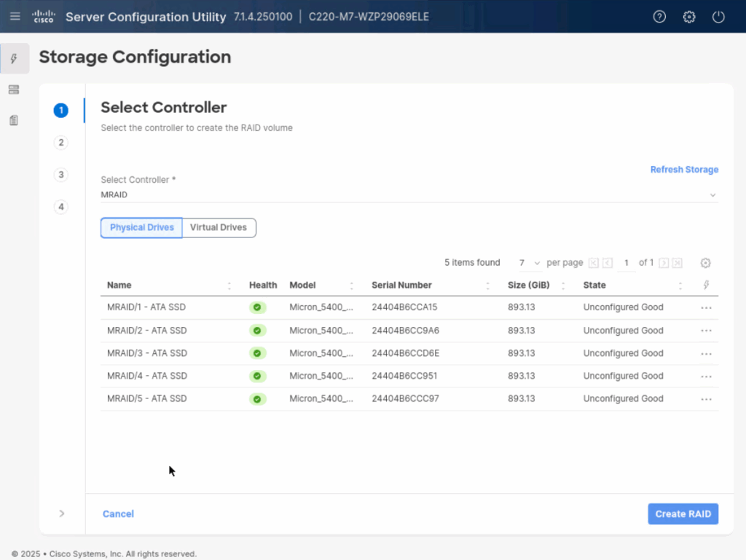
Task: Click the Cancel link
Action: click(x=119, y=514)
